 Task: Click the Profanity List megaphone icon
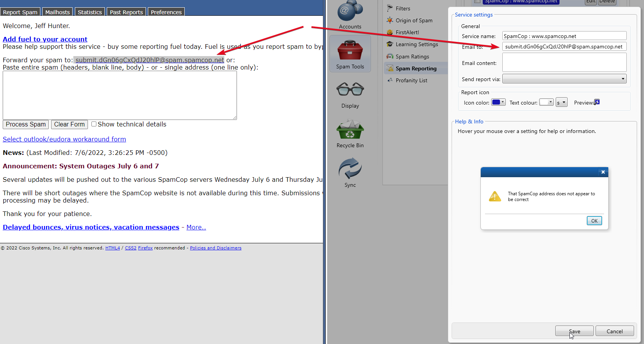coord(390,80)
